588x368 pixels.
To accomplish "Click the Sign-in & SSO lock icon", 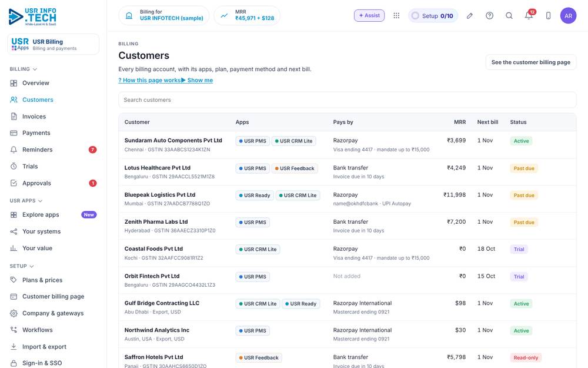I will 14,363.
